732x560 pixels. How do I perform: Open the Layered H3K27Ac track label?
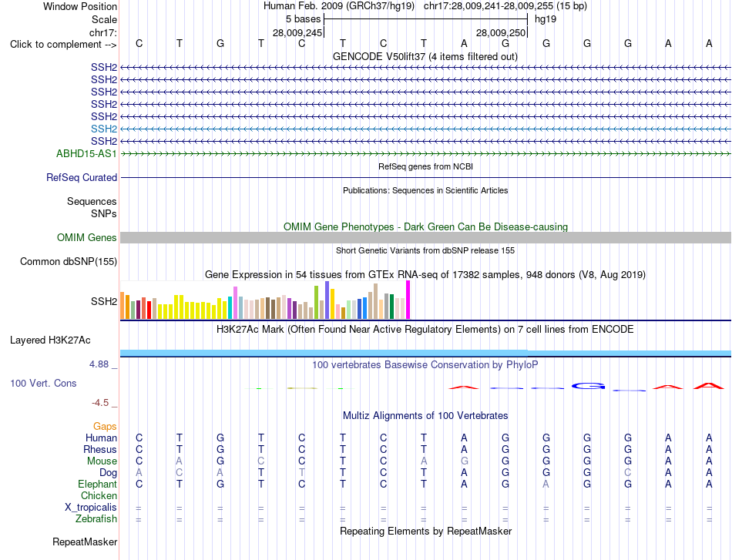pos(50,340)
